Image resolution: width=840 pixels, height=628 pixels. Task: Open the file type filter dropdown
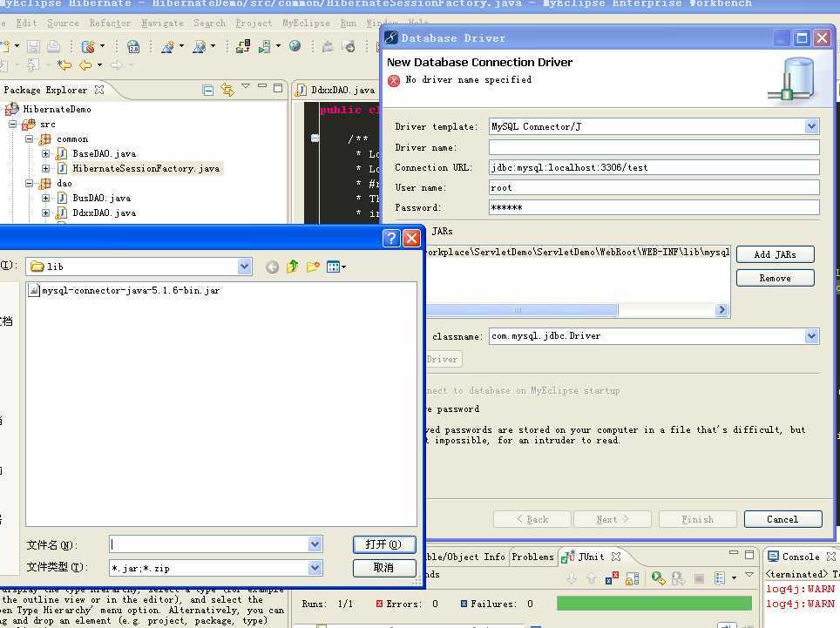point(315,568)
